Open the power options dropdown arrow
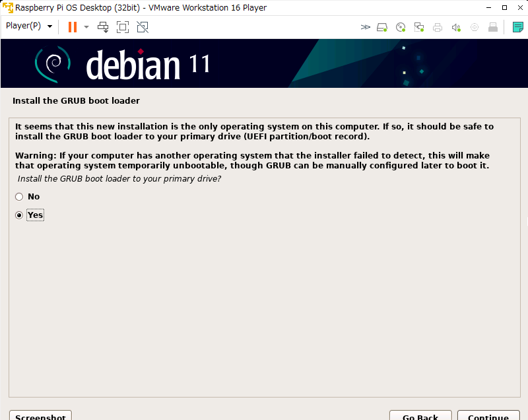 [86, 27]
